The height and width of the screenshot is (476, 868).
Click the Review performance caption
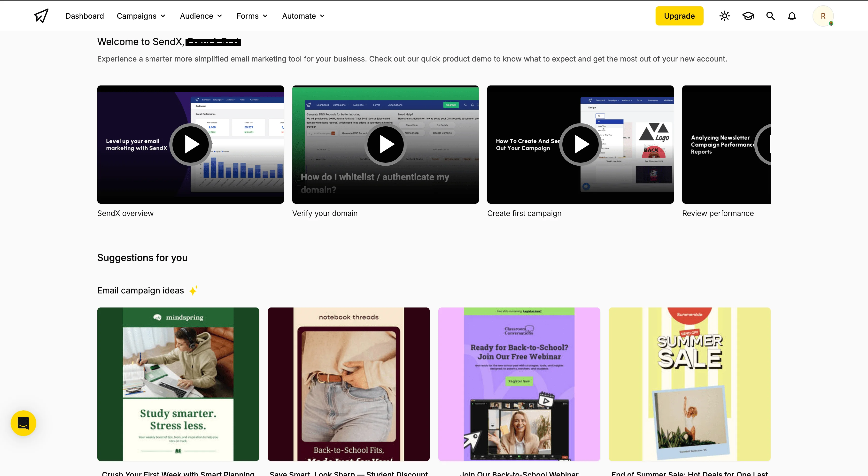718,213
